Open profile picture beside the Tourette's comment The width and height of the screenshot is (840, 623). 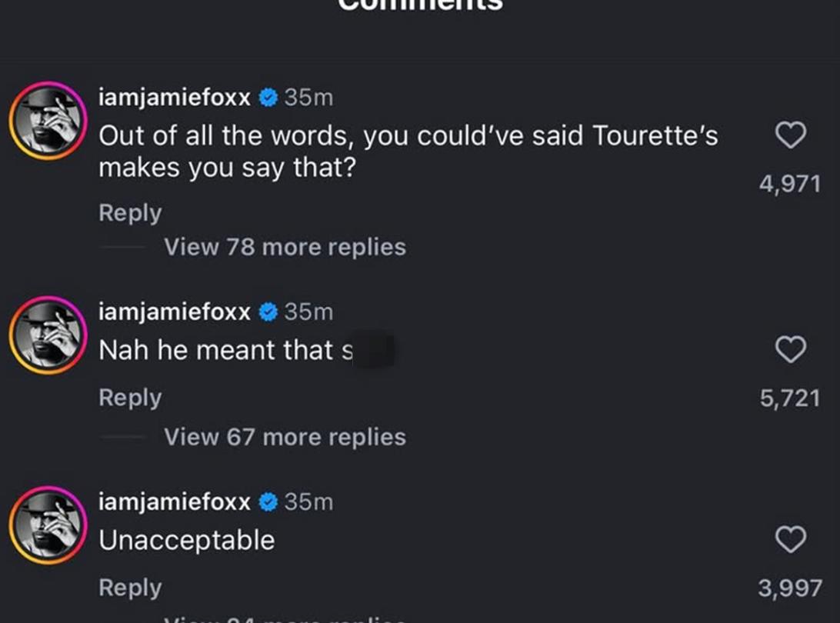point(48,121)
